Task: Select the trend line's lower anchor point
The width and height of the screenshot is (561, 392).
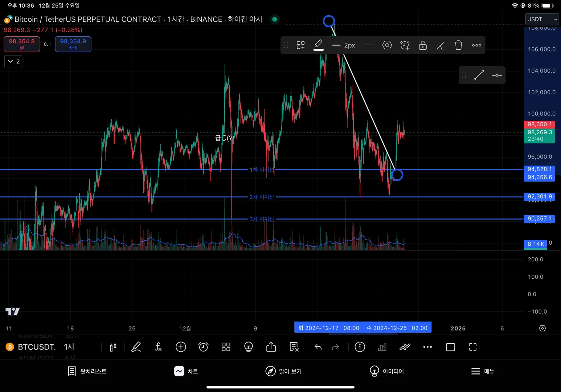Action: point(397,175)
